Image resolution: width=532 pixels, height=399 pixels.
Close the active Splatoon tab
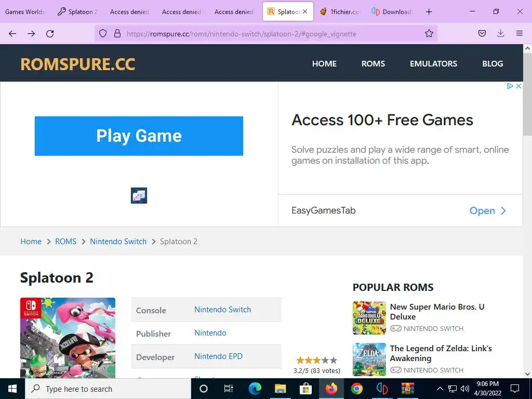pos(304,11)
